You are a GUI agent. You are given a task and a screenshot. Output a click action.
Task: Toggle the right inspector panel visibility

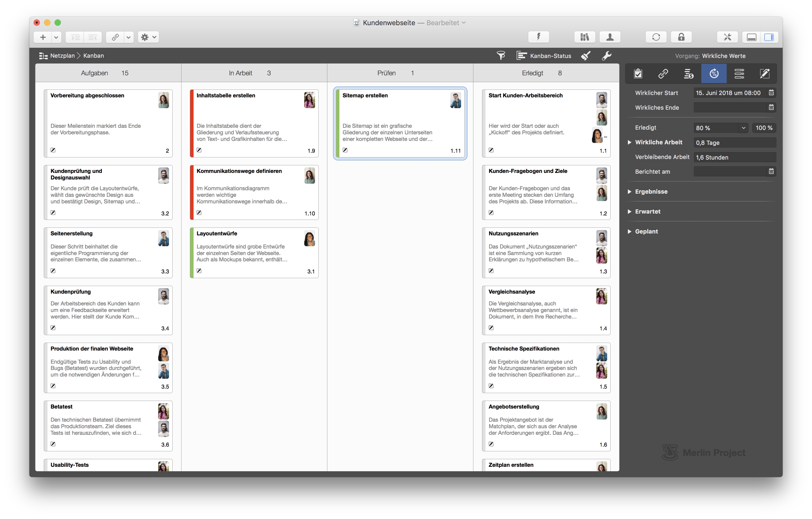(x=770, y=37)
